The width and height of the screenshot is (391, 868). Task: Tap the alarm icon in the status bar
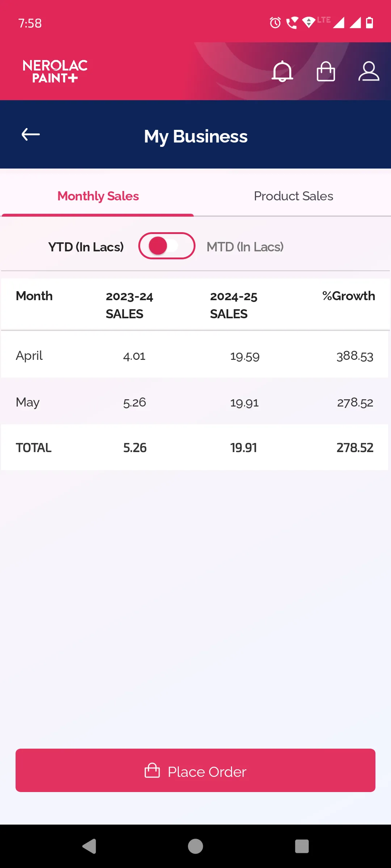click(x=275, y=23)
